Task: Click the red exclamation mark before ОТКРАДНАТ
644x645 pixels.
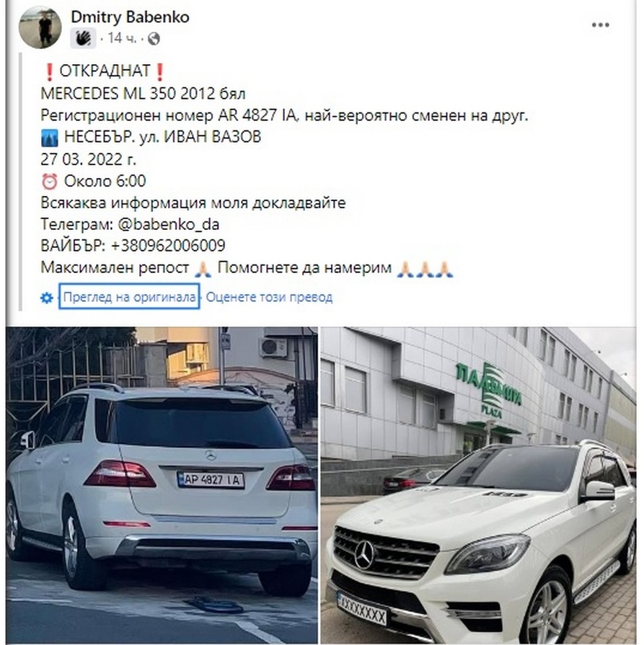Action: (x=50, y=71)
